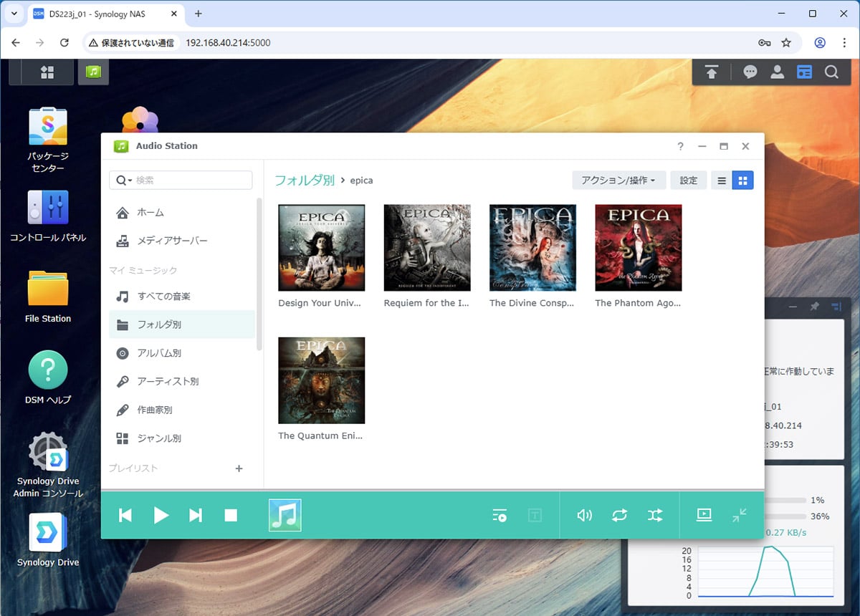Viewport: 860px width, 616px height.
Task: Toggle repeat mode
Action: pyautogui.click(x=619, y=515)
